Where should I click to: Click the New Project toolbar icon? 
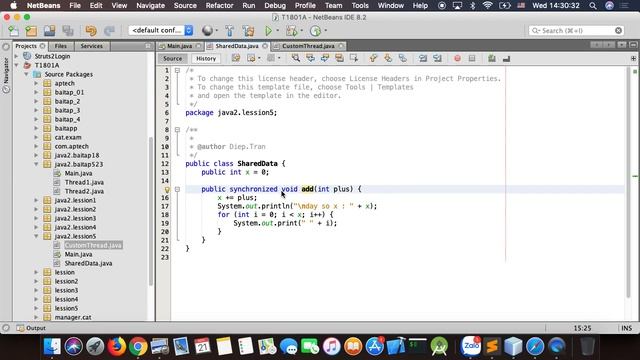coord(31,31)
